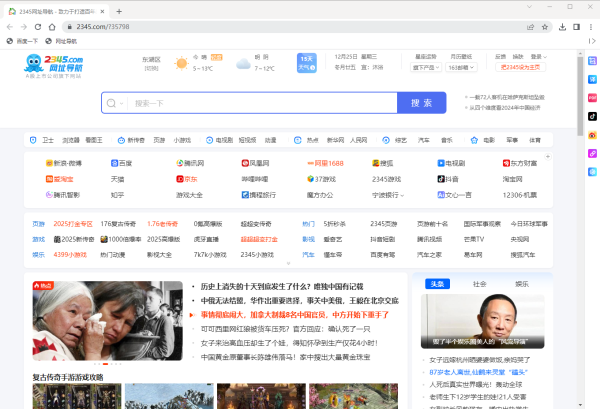Open the 抖音 site icon
Viewport: 600px width, 409px height.
coord(441,179)
